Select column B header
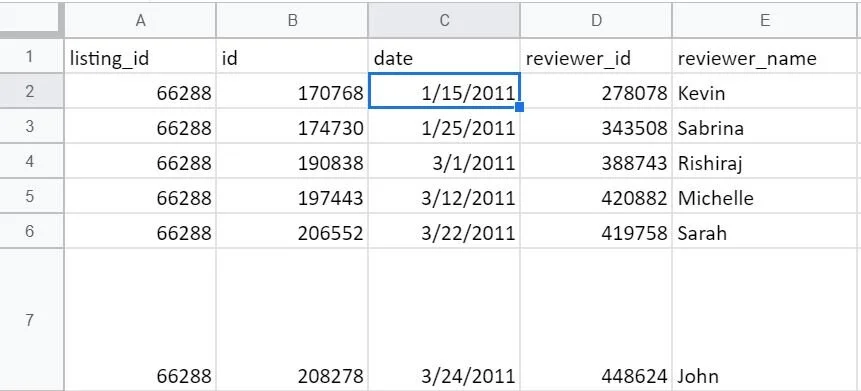The height and width of the screenshot is (391, 861). tap(292, 20)
